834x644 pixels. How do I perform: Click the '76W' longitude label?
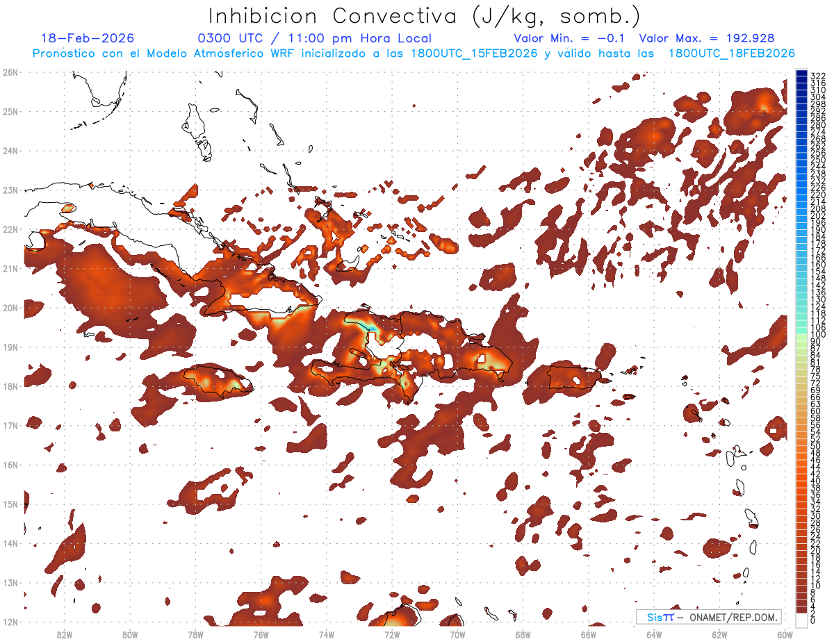[261, 634]
